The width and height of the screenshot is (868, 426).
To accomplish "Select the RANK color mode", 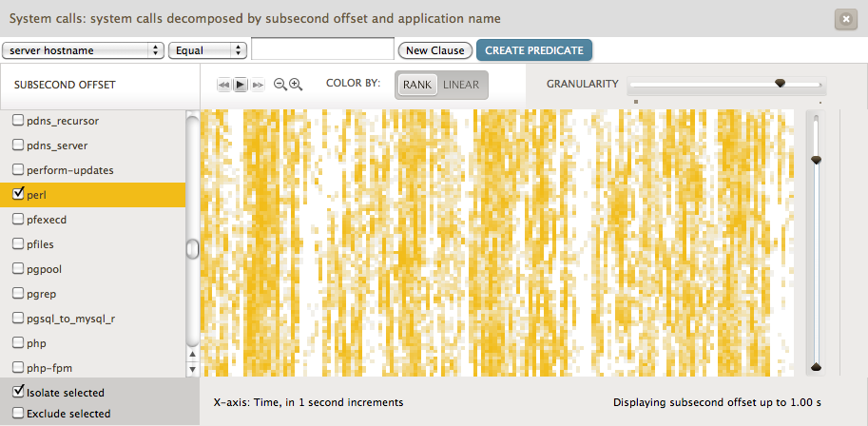I will coord(416,85).
